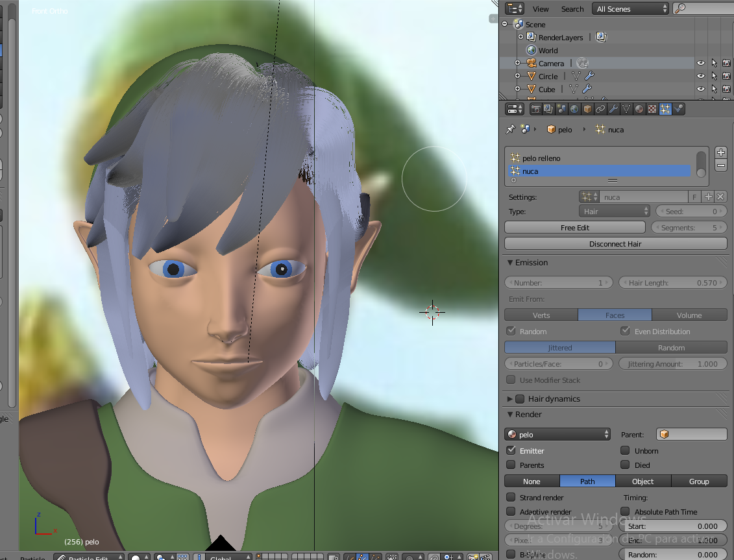The image size is (734, 560).
Task: Open the Physics properties tab
Action: coord(678,109)
